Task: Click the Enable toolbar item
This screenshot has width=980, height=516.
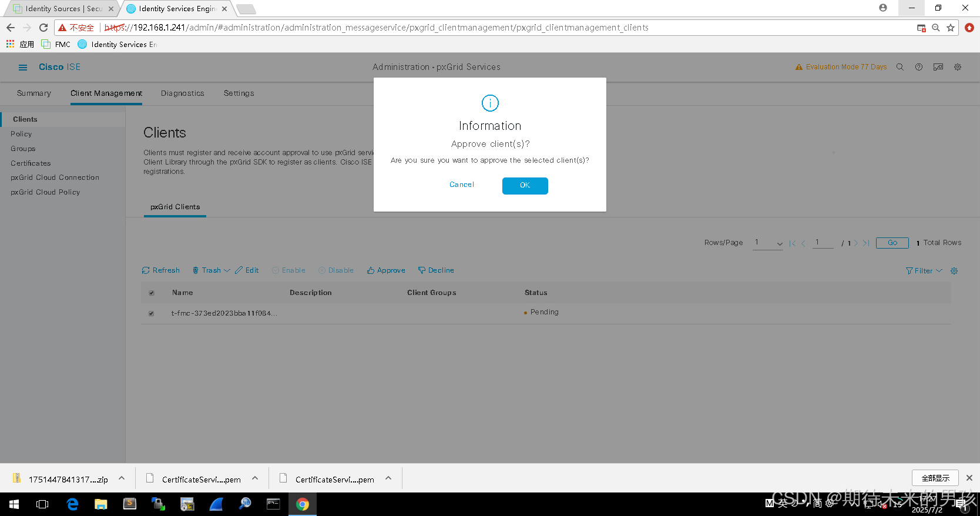Action: (288, 270)
